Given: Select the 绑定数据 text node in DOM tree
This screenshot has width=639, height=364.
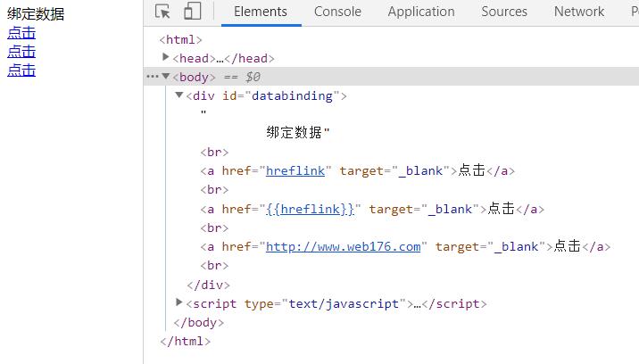Looking at the screenshot, I should 296,133.
